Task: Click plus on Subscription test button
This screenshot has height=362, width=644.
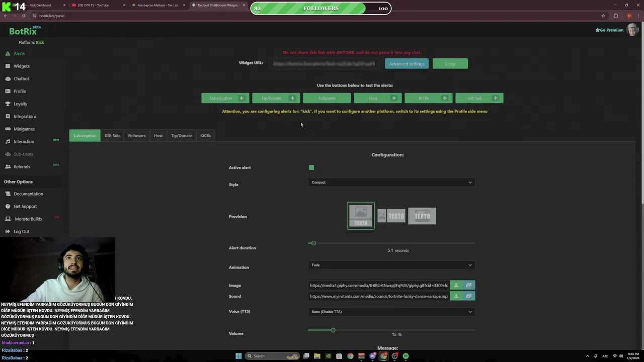Action: click(242, 98)
